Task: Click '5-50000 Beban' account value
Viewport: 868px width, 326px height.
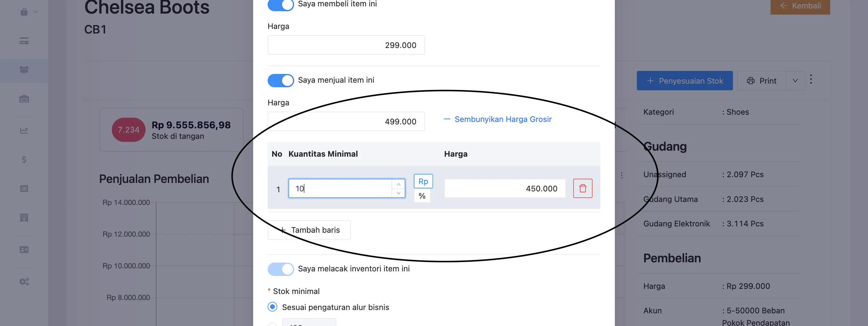Action: (x=756, y=311)
